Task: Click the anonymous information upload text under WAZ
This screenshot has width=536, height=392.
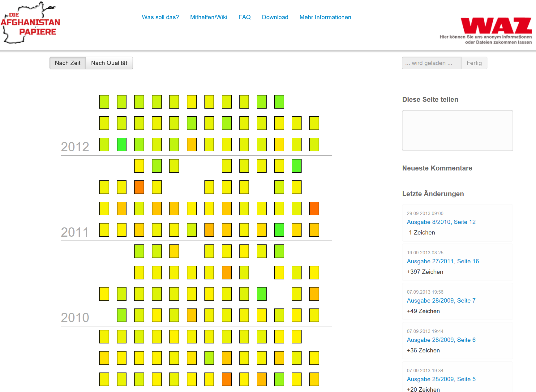Action: point(486,40)
